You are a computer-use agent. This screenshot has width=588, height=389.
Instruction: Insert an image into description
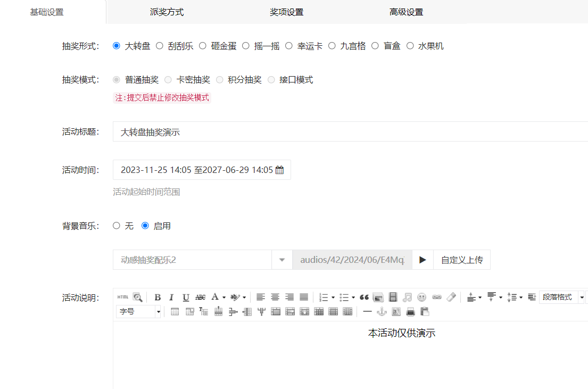(378, 297)
